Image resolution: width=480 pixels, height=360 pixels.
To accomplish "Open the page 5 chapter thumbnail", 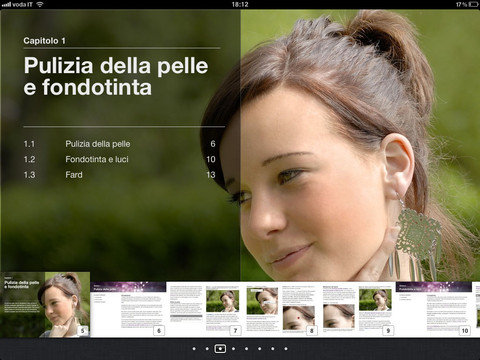I will point(45,305).
